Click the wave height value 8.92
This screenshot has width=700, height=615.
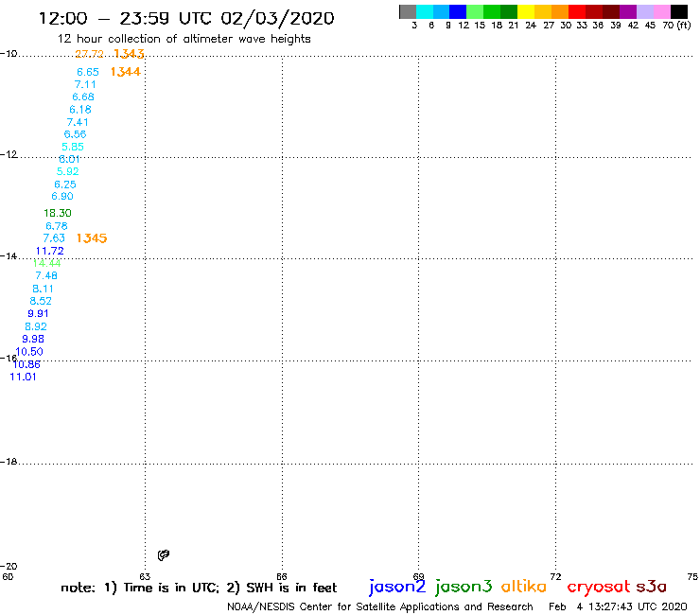36,326
